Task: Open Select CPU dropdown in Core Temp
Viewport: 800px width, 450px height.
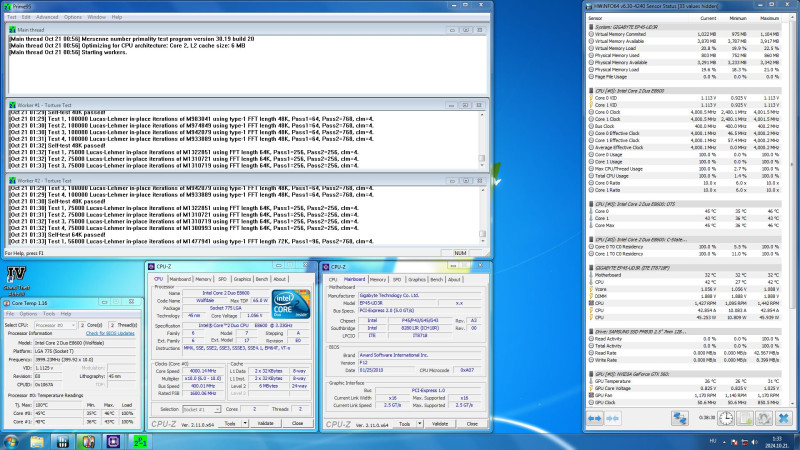Action: [55, 325]
